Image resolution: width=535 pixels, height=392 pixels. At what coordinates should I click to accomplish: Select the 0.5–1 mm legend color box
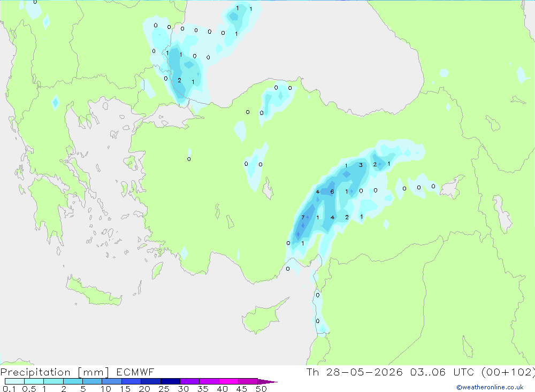(34, 381)
